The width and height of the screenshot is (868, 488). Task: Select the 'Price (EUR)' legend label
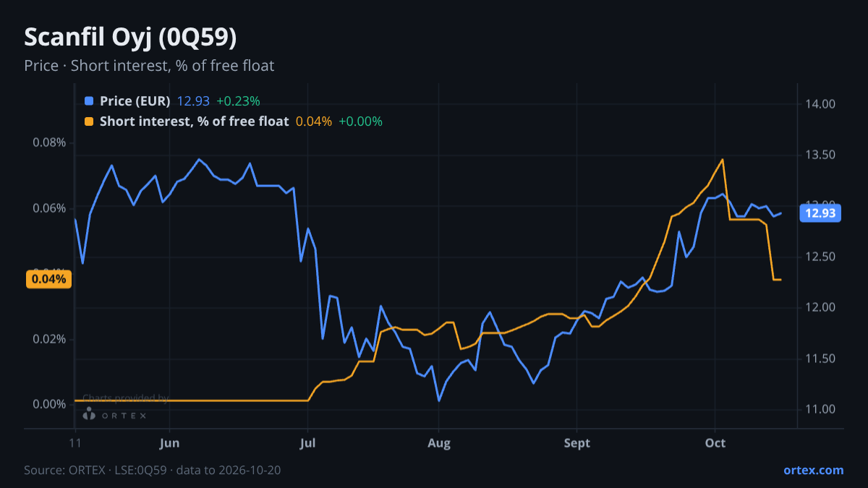135,101
